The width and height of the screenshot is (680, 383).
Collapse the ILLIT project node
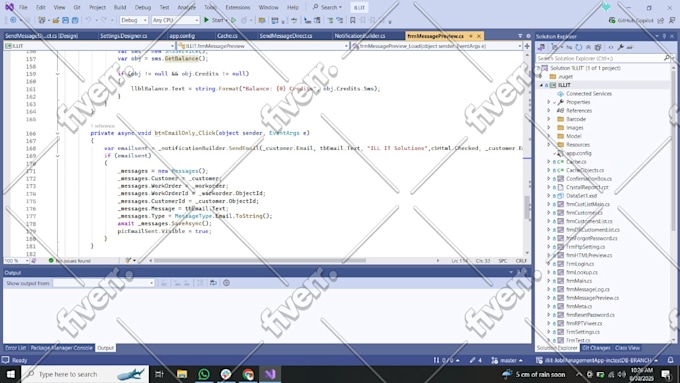tap(541, 85)
